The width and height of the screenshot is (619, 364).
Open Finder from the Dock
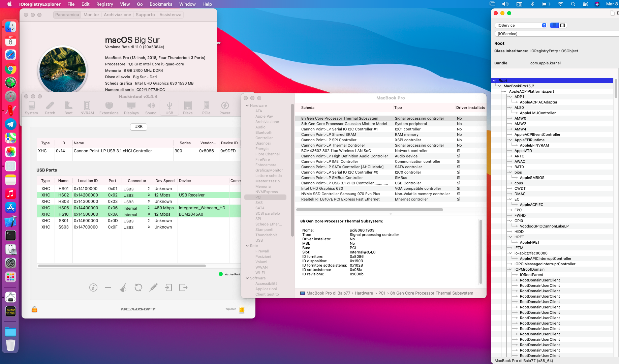(x=10, y=27)
